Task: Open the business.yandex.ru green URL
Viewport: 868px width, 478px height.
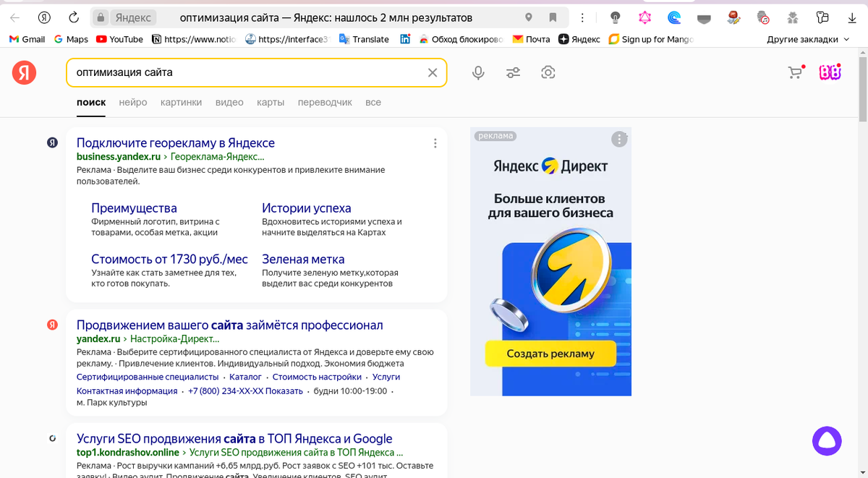Action: [x=119, y=156]
